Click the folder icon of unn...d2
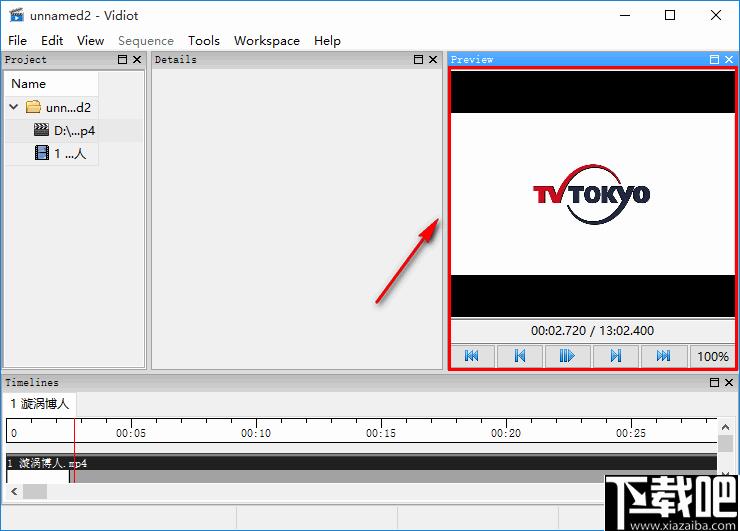Image resolution: width=740 pixels, height=531 pixels. coord(33,107)
